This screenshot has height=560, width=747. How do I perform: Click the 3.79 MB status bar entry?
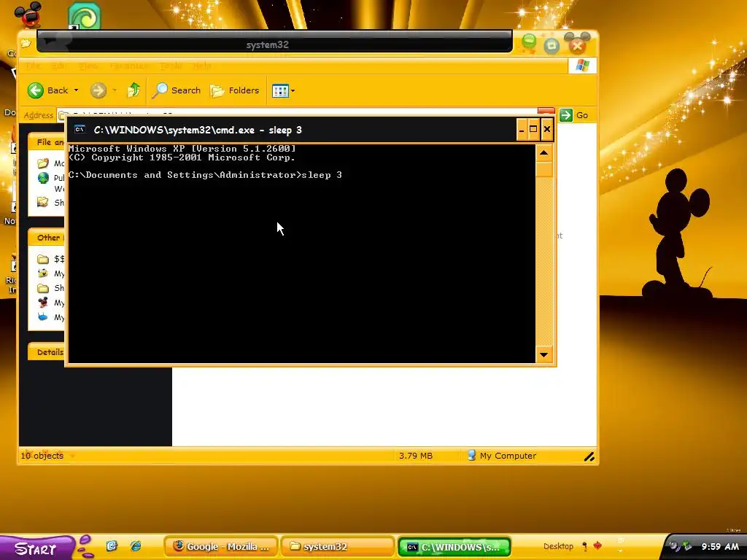point(415,456)
